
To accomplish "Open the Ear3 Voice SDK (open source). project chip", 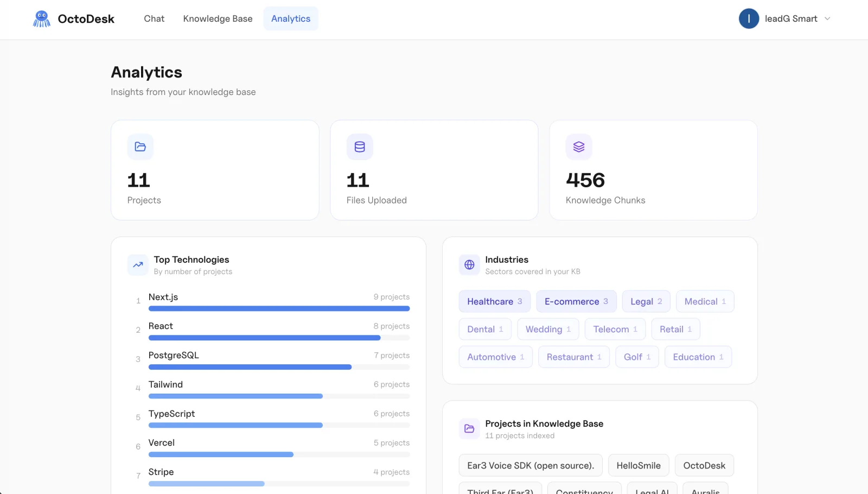I will pos(531,465).
